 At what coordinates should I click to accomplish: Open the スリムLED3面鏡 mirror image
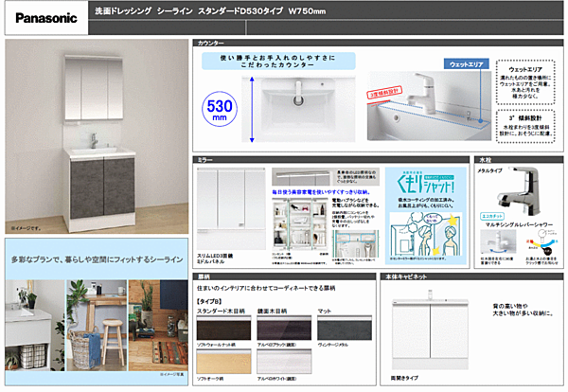pos(231,208)
